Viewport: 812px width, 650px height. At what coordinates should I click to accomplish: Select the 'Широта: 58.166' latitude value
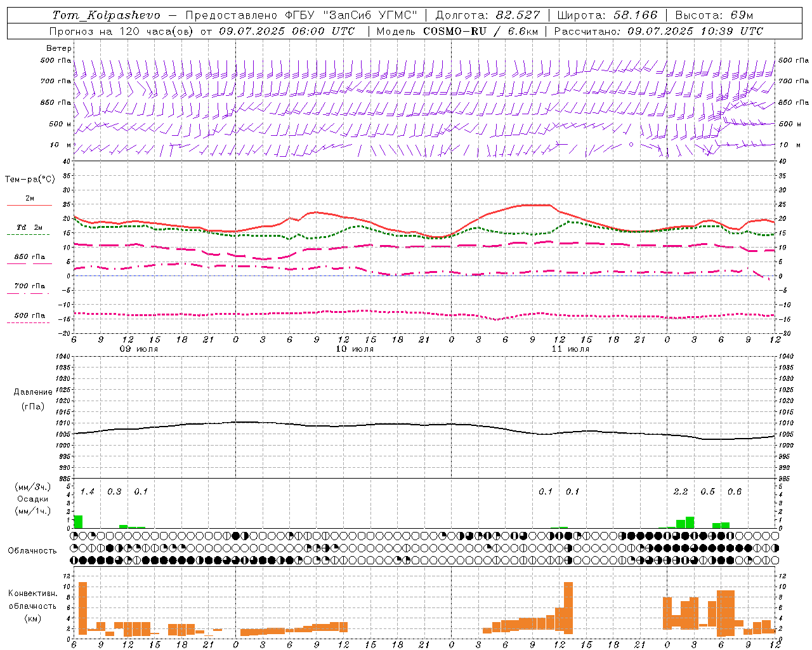coord(608,15)
